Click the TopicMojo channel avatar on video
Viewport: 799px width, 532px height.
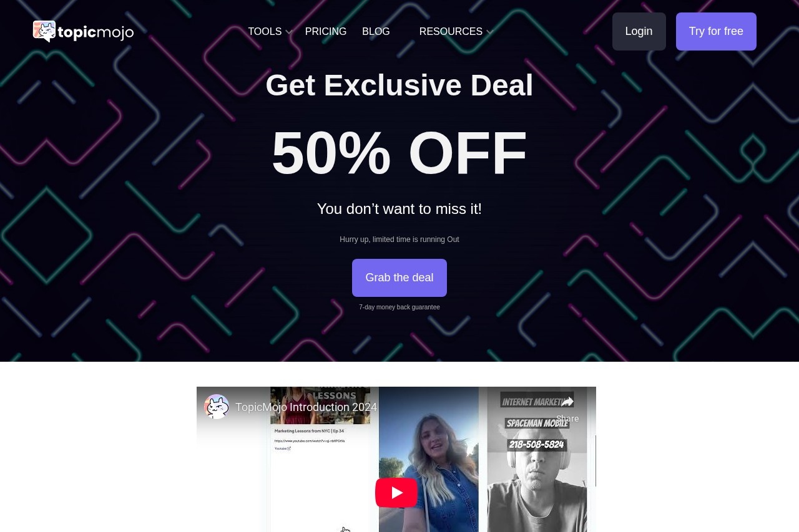tap(217, 407)
